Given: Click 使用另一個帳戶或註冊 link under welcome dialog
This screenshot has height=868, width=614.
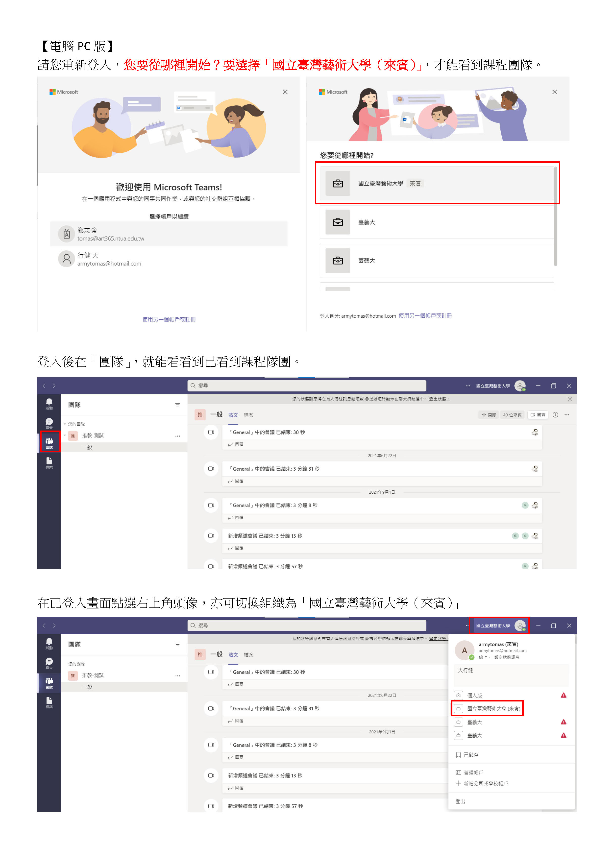Looking at the screenshot, I should click(x=169, y=319).
